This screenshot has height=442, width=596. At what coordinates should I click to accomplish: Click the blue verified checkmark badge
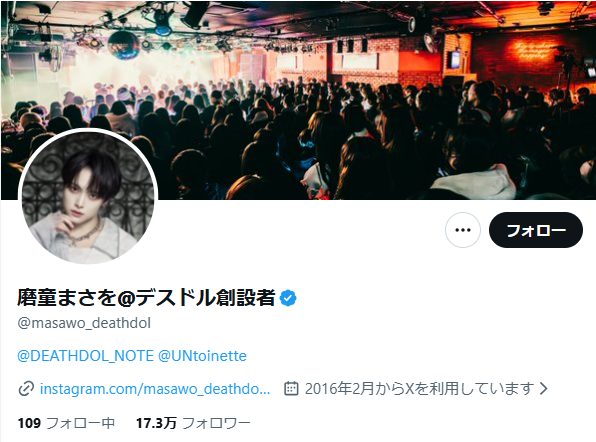point(288,298)
